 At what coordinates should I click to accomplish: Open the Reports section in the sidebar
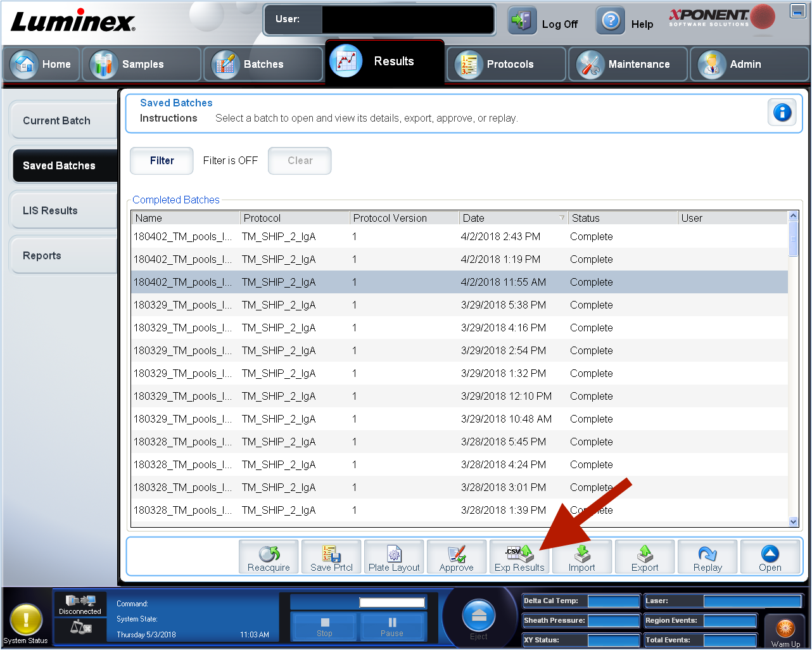tap(42, 255)
